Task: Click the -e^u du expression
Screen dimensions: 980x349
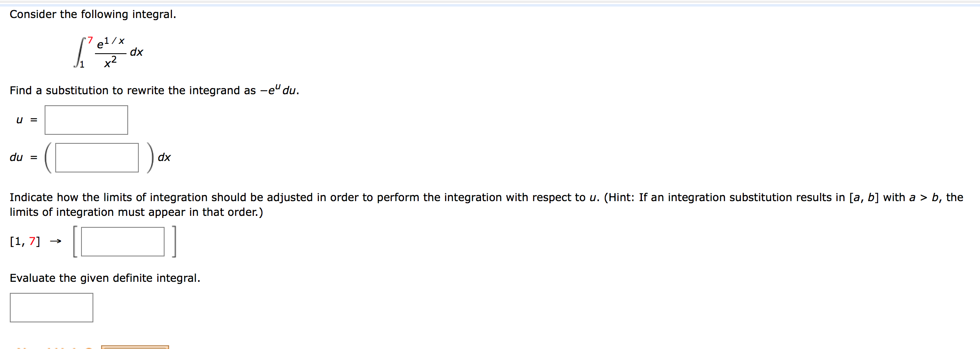Action: pyautogui.click(x=279, y=90)
